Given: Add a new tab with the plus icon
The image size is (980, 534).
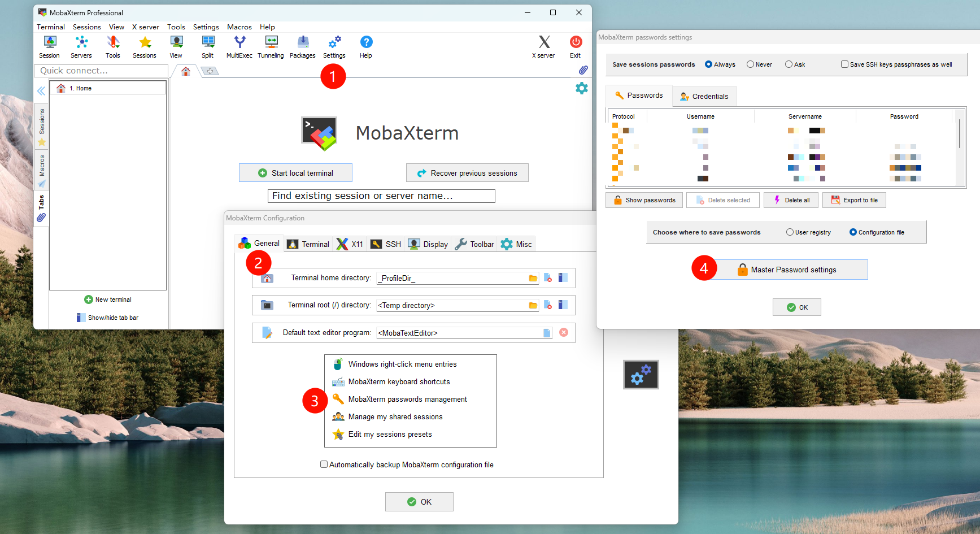Looking at the screenshot, I should click(210, 71).
